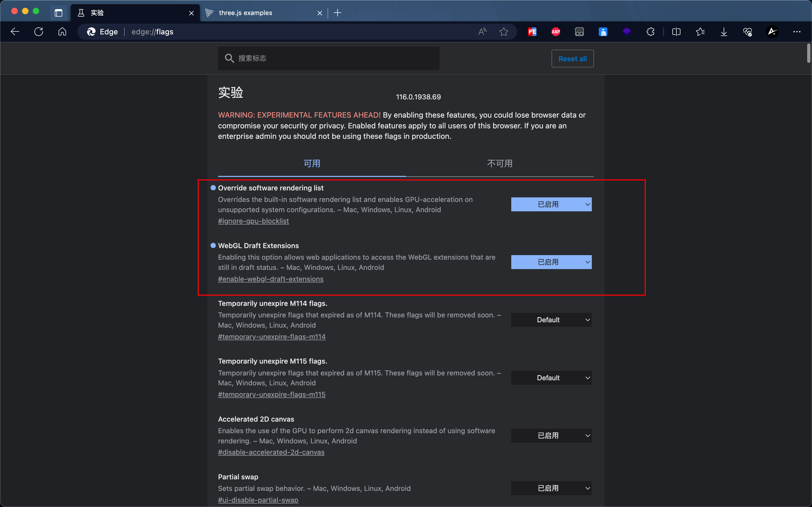
Task: Open dropdown for Accelerated 2D canvas
Action: click(551, 436)
